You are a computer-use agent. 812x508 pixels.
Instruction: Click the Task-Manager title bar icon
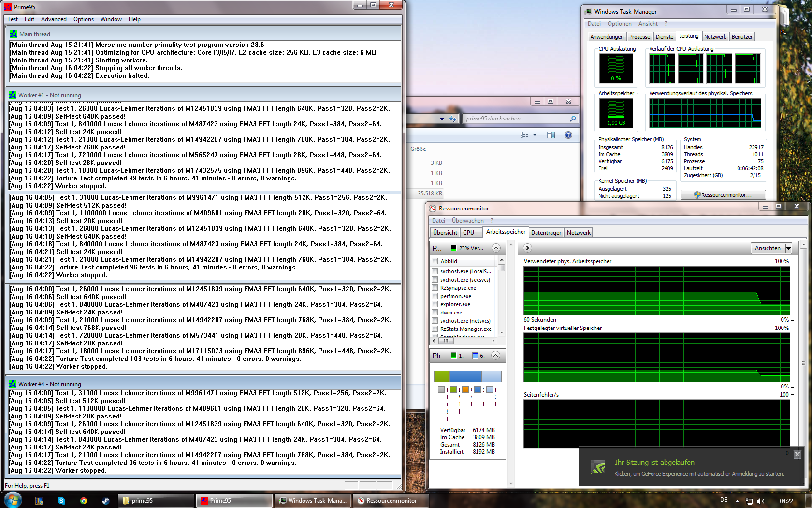click(x=588, y=12)
